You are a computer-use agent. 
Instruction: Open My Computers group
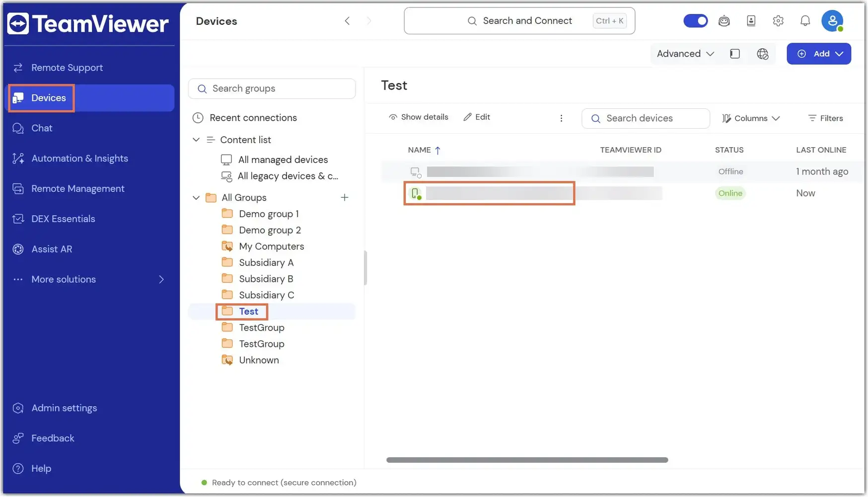(x=271, y=247)
